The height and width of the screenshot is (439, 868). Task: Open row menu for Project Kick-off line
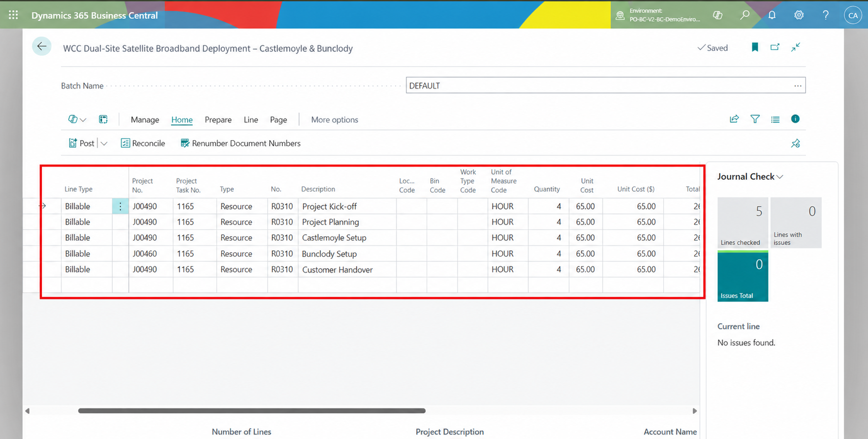(x=120, y=206)
